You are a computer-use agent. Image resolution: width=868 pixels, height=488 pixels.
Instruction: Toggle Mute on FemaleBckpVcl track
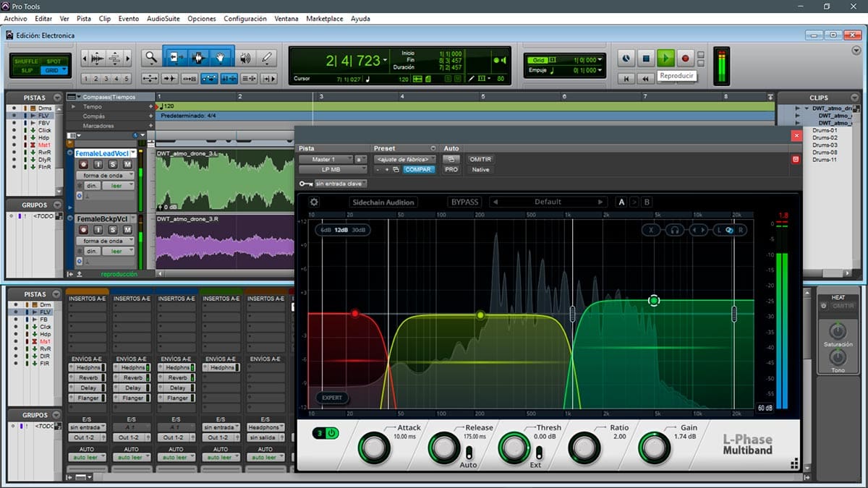[127, 230]
